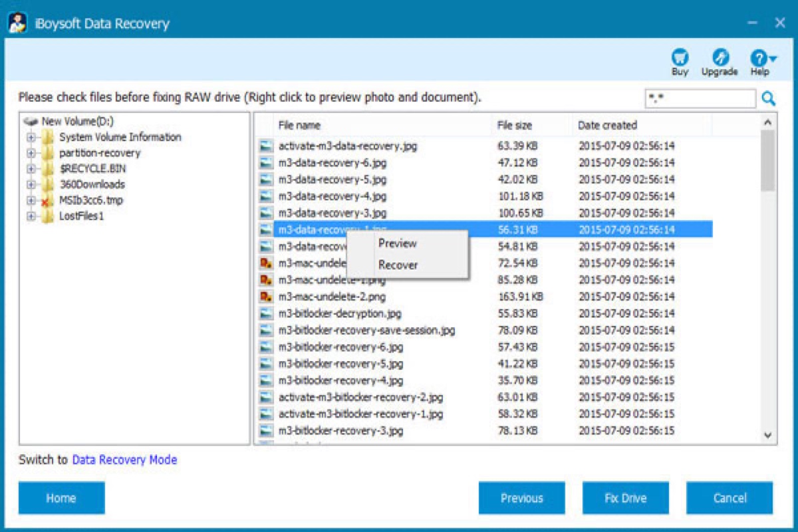Click the file filter search field
This screenshot has width=798, height=532.
[700, 99]
